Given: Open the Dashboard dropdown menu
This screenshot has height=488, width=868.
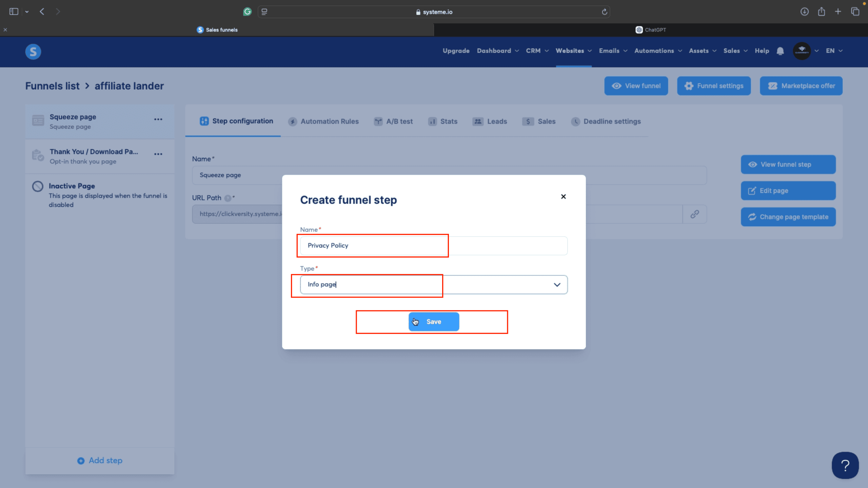Looking at the screenshot, I should (x=497, y=51).
